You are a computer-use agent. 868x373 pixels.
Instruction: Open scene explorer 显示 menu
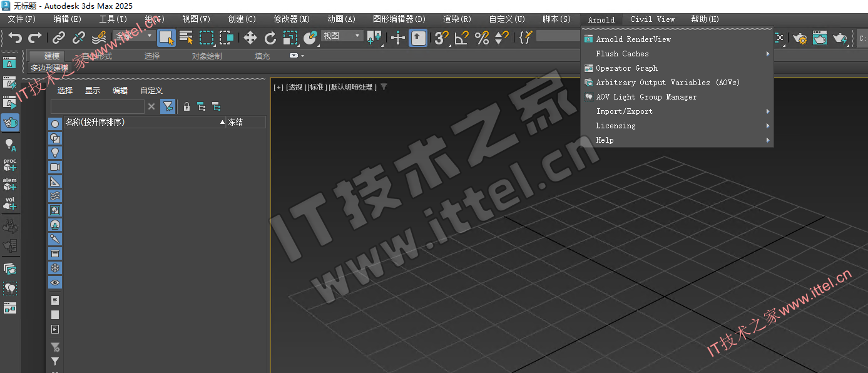93,91
